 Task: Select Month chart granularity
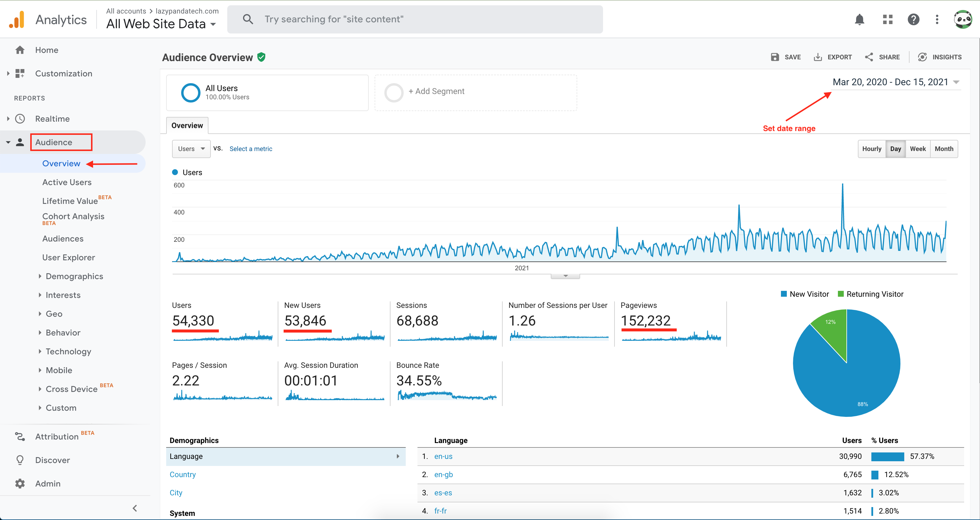point(944,149)
